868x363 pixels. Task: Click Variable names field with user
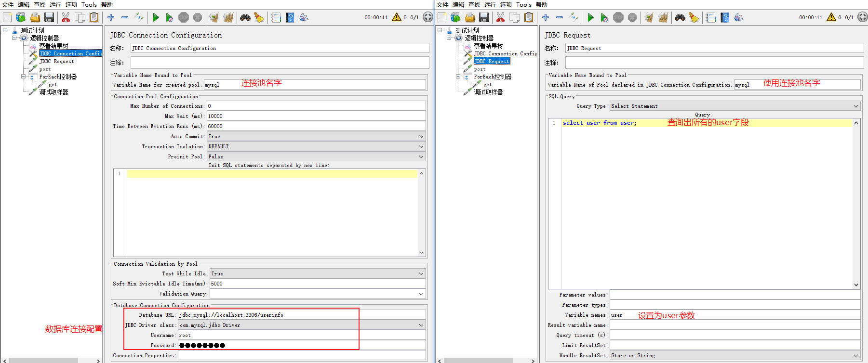click(x=735, y=315)
